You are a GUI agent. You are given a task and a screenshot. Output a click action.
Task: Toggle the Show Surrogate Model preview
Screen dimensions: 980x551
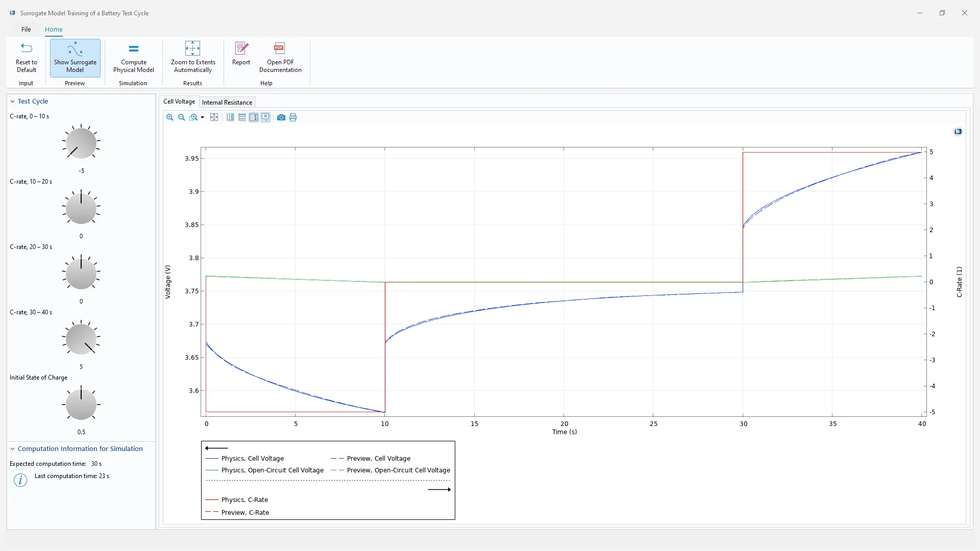[75, 58]
